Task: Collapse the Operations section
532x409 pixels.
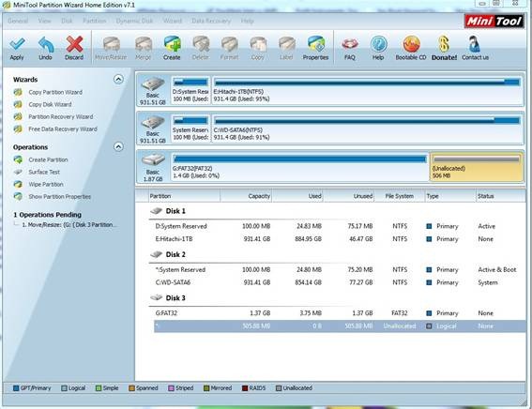Action: pyautogui.click(x=118, y=147)
